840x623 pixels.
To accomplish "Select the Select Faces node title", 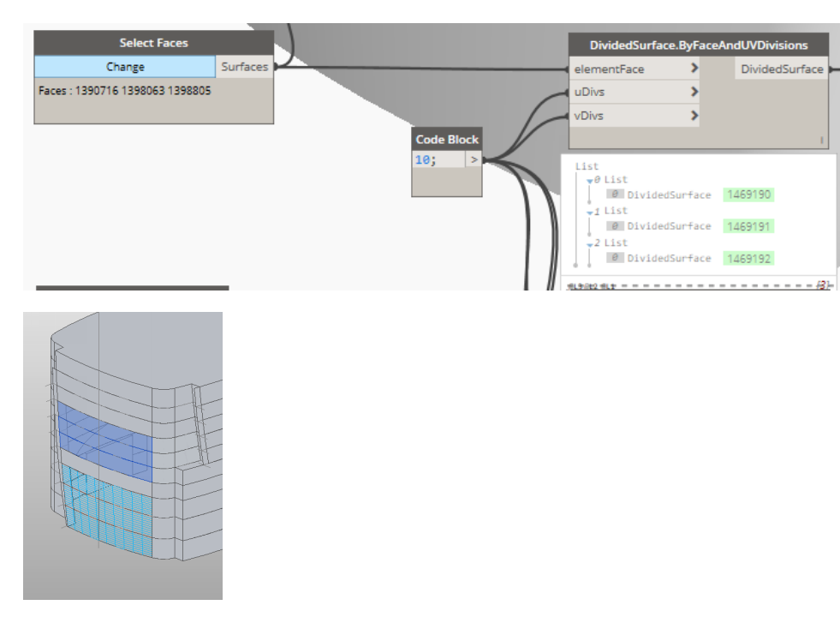I will pyautogui.click(x=154, y=43).
